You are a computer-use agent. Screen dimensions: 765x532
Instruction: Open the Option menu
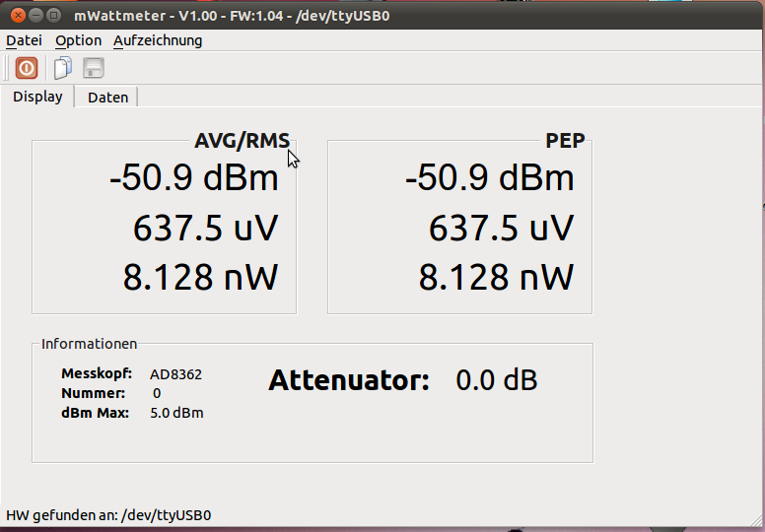coord(78,40)
